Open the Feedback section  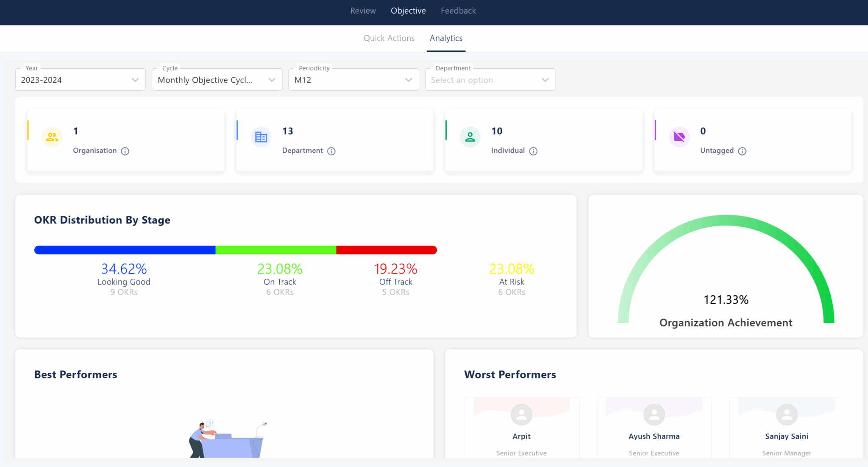pos(458,11)
